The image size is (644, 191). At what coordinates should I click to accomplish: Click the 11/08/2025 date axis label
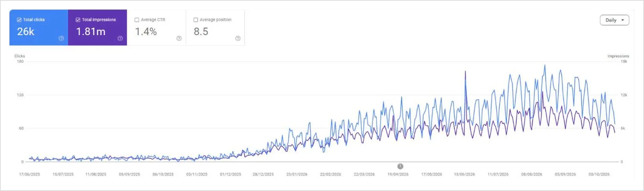pyautogui.click(x=96, y=175)
